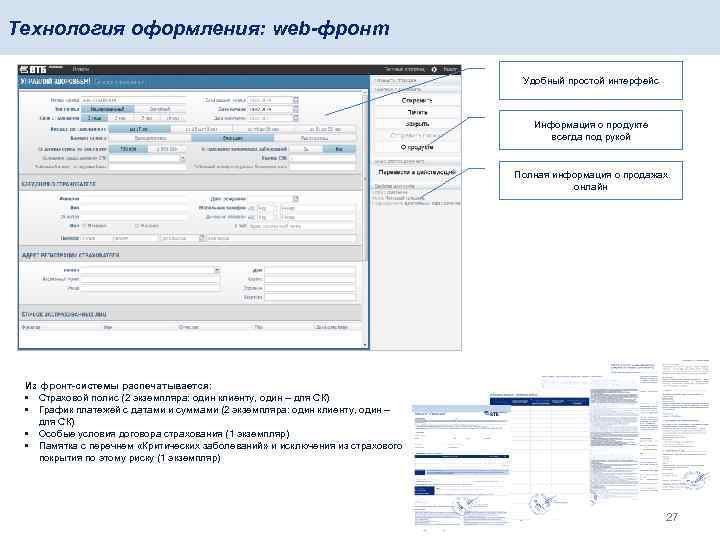The width and height of the screenshot is (720, 540).
Task: Click form scrollbar up arrow
Action: [x=365, y=92]
